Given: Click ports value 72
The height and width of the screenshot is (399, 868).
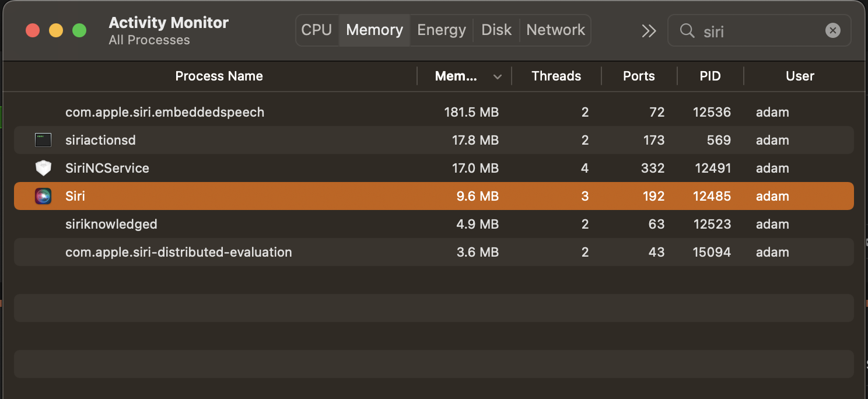Looking at the screenshot, I should [x=657, y=112].
